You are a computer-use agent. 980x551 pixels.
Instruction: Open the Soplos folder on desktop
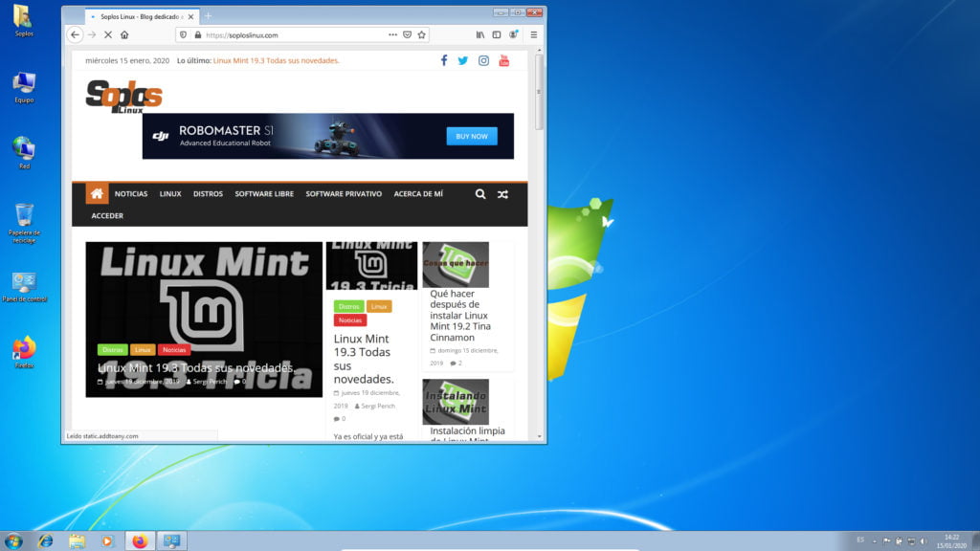(x=24, y=21)
